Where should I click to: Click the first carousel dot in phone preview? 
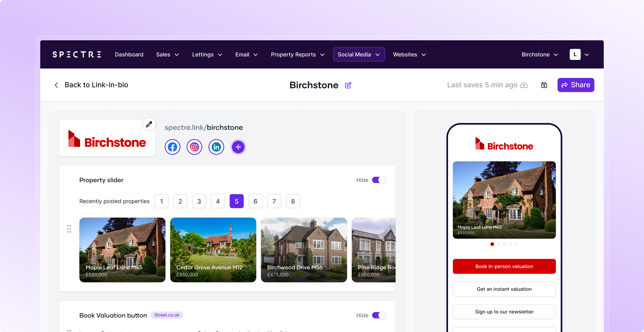[492, 244]
